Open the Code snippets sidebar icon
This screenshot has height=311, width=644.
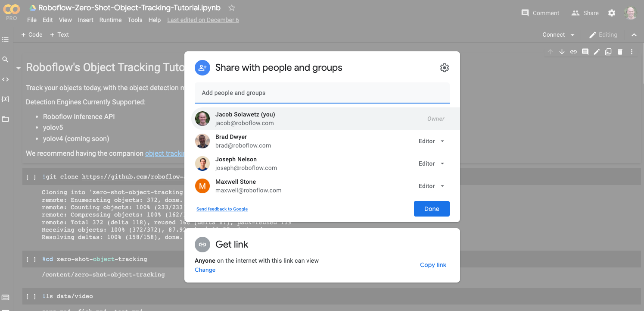tap(5, 79)
